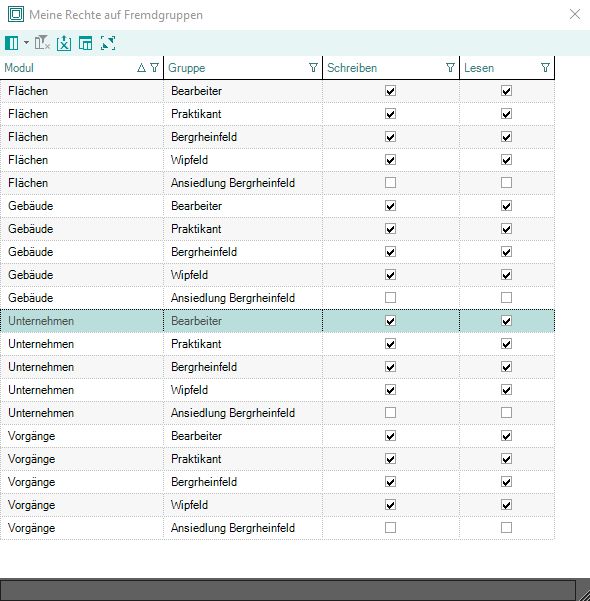Image resolution: width=590 pixels, height=601 pixels.
Task: Click the fit-to-size arrows toolbar icon
Action: point(108,43)
